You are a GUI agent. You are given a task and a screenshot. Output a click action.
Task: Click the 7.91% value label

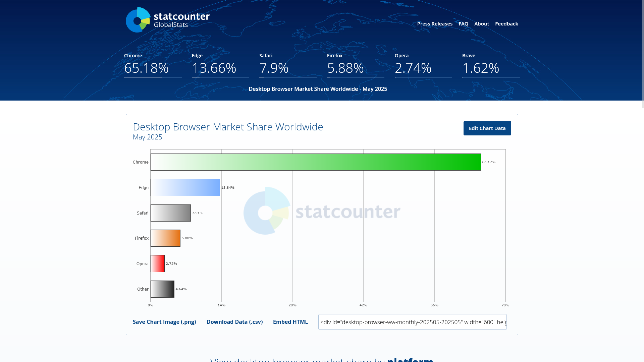[x=198, y=213]
